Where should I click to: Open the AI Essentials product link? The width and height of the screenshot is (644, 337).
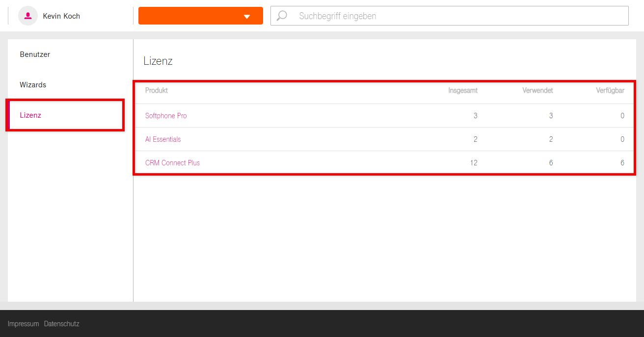pyautogui.click(x=163, y=139)
